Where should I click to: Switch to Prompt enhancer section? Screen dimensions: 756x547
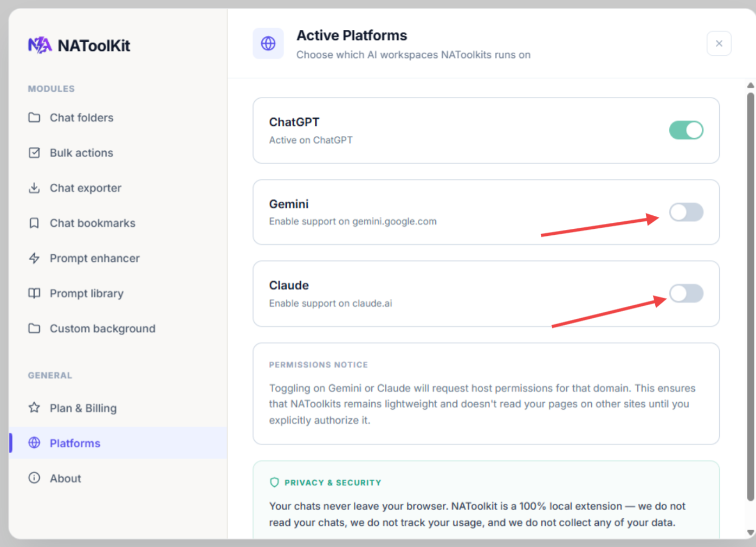tap(118, 258)
